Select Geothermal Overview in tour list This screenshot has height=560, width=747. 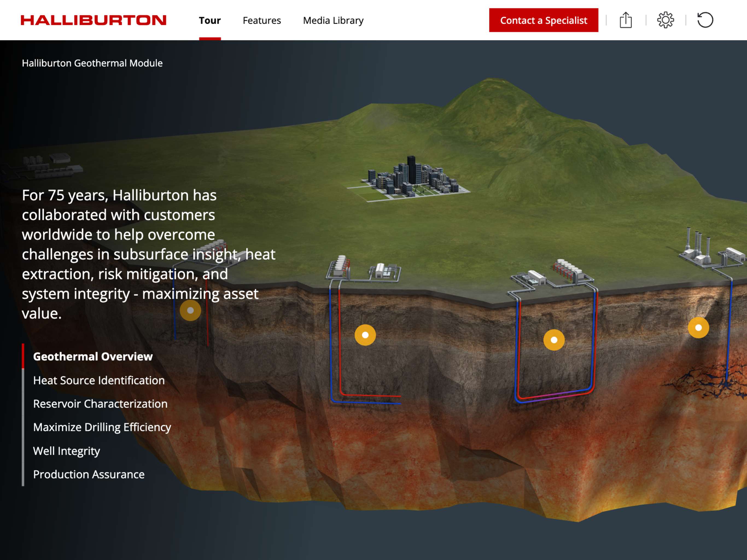tap(93, 357)
